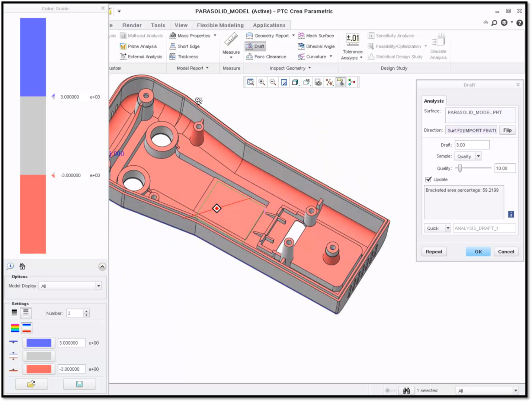Open the Saved Orientations icon
This screenshot has width=532, height=402.
coord(307,82)
